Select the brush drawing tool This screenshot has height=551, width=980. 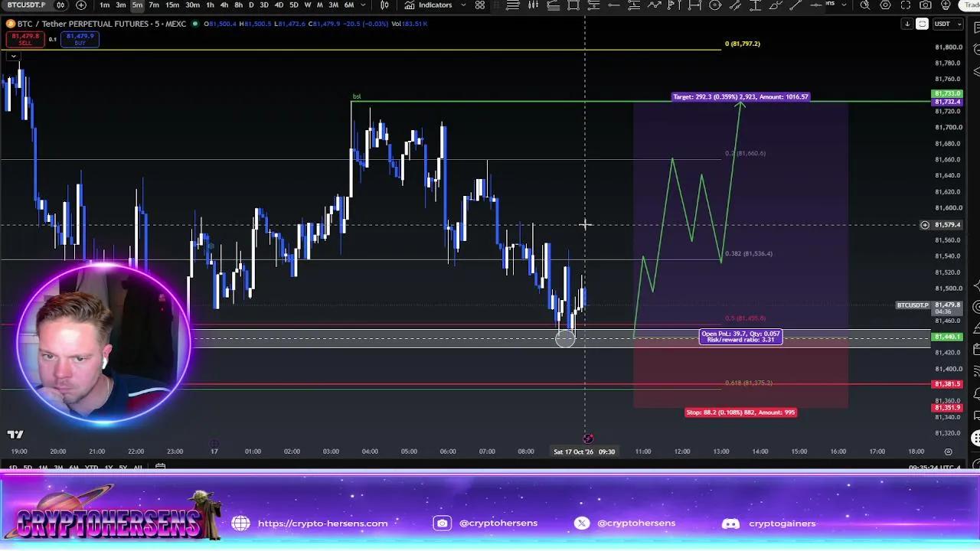click(776, 5)
